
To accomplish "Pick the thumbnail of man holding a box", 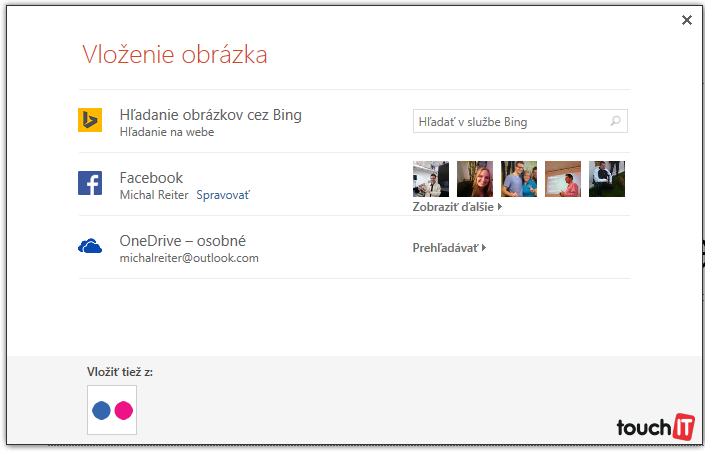I will tap(431, 179).
